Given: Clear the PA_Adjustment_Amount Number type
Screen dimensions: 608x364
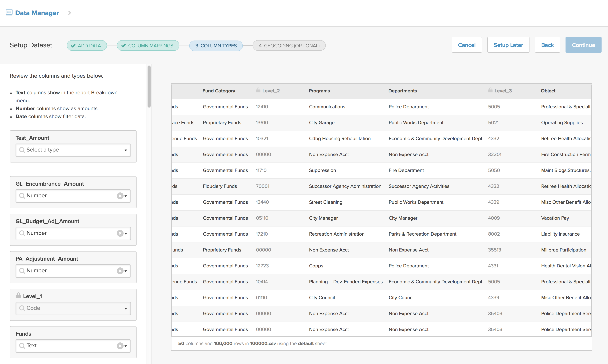Looking at the screenshot, I should (120, 271).
